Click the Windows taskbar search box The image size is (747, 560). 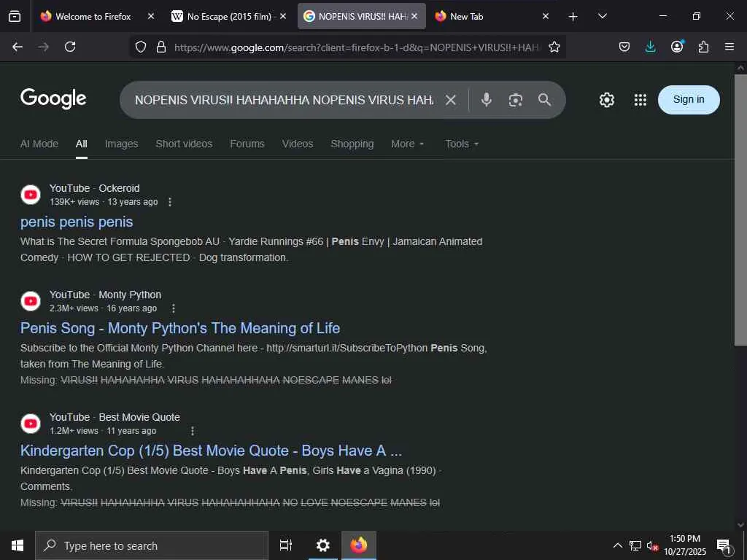coord(152,545)
